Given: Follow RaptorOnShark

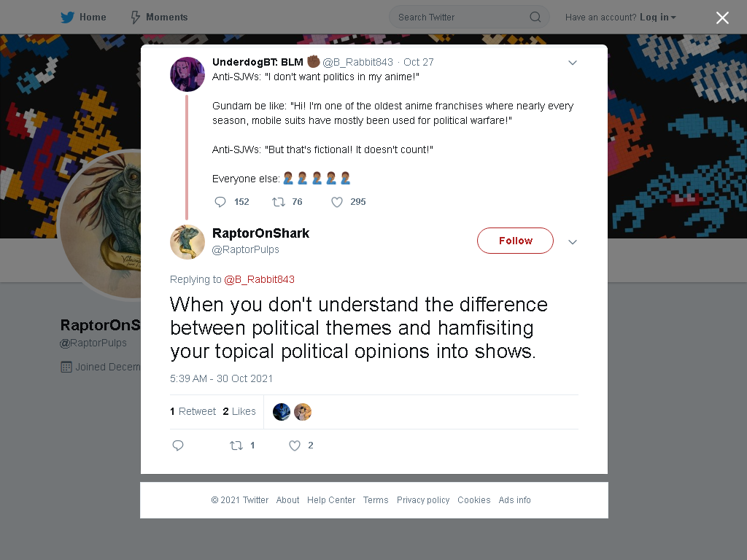Looking at the screenshot, I should (515, 241).
